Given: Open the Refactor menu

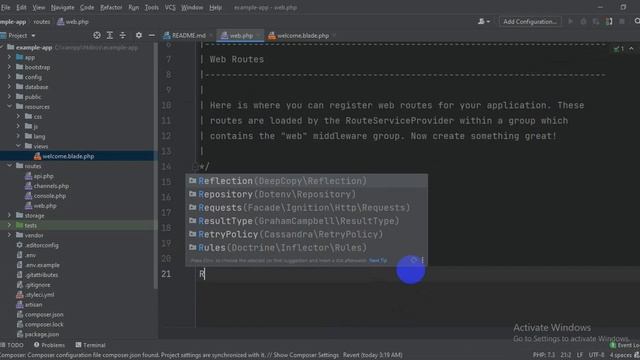Looking at the screenshot, I should pyautogui.click(x=111, y=7).
